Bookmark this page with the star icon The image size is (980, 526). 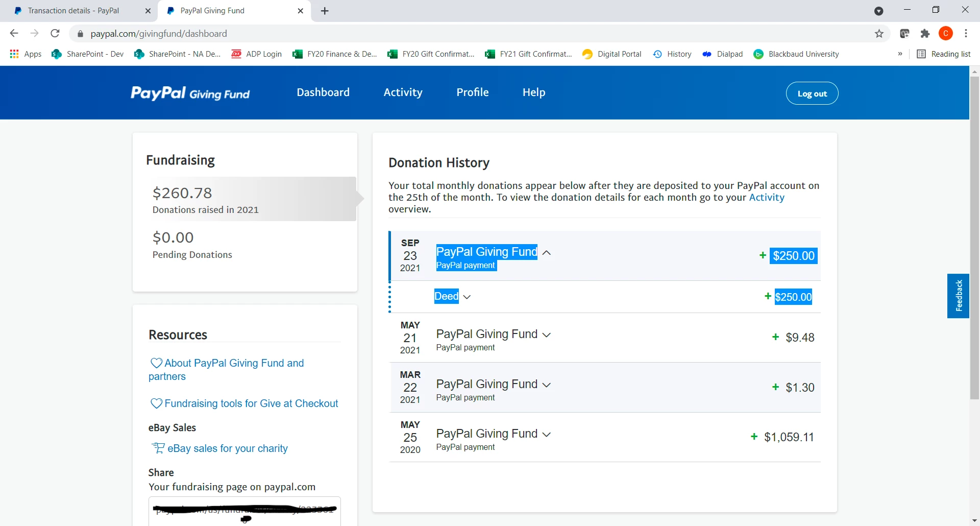pos(879,34)
